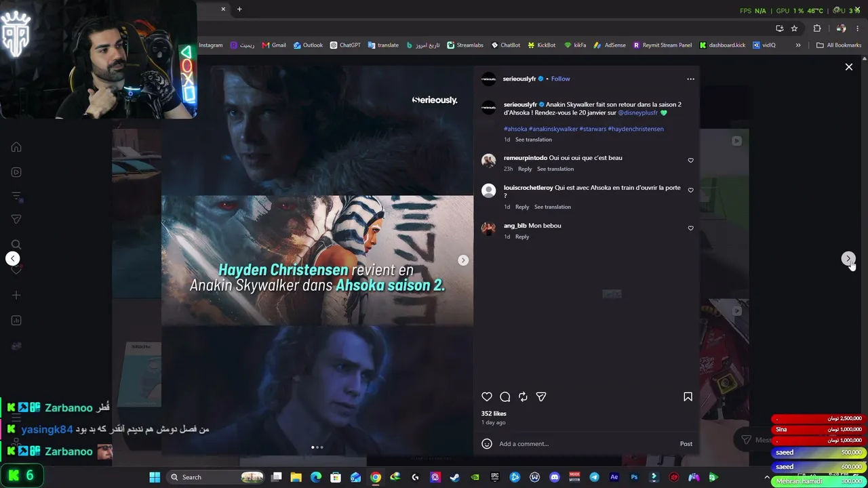Open the ChatGPT bookmark
Viewport: 868px width, 488px height.
[345, 45]
